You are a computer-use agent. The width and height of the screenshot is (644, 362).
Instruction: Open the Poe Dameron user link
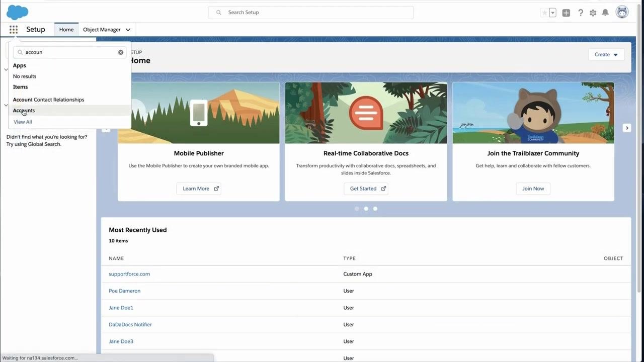(x=124, y=291)
